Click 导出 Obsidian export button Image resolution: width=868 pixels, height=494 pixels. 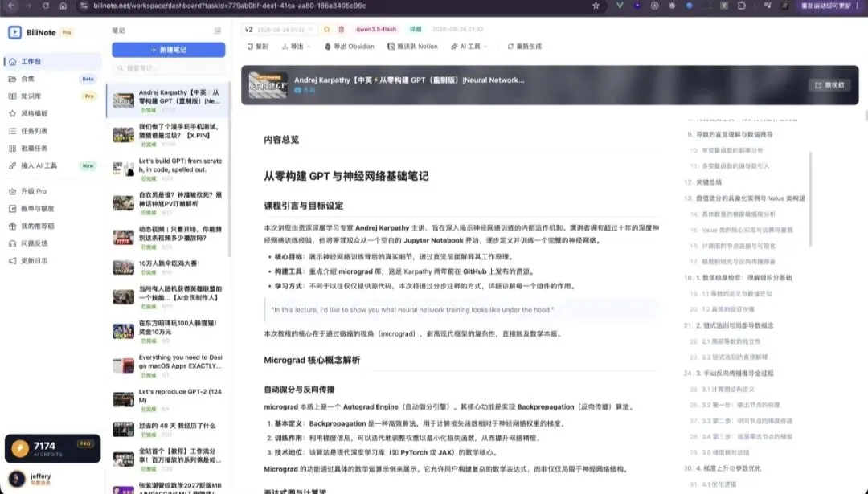tap(350, 47)
